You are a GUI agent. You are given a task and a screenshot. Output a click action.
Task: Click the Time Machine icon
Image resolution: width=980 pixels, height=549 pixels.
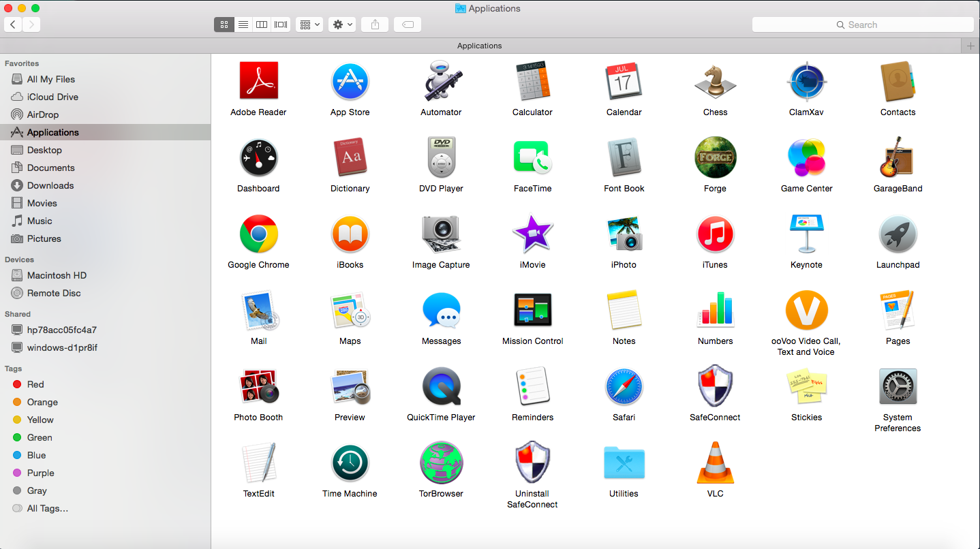coord(350,462)
